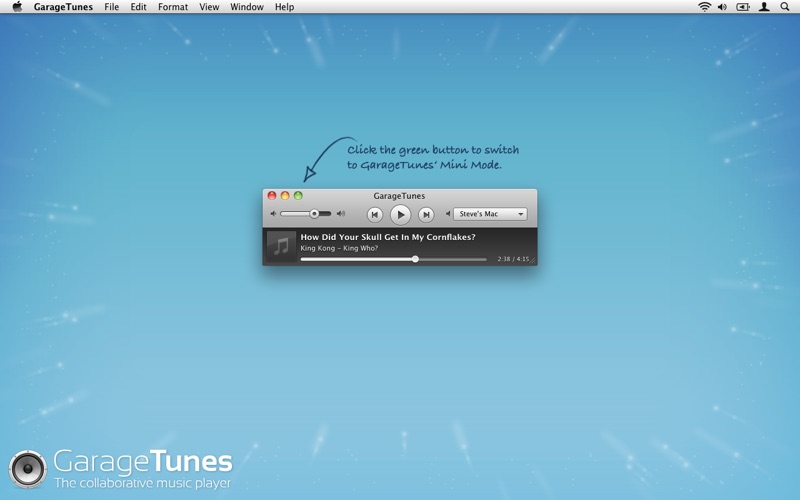Image resolution: width=800 pixels, height=500 pixels.
Task: Click the '2:38 / 4:15' time display
Action: tap(513, 259)
